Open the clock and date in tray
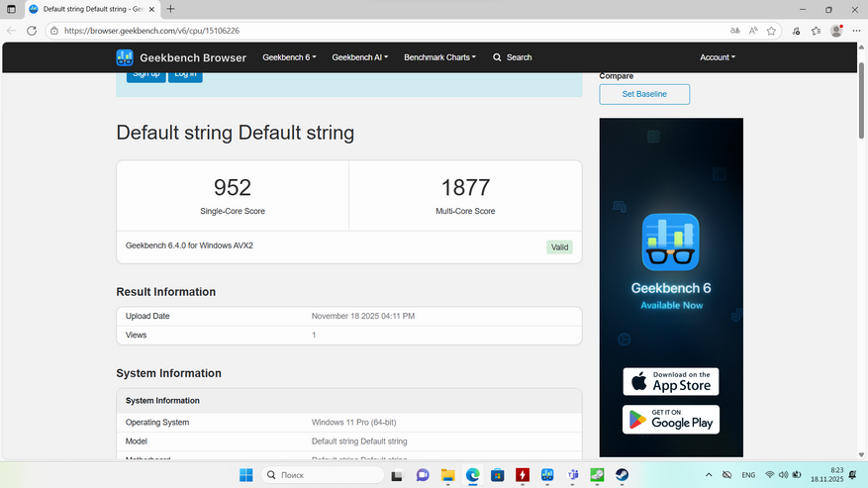Image resolution: width=868 pixels, height=488 pixels. tap(827, 475)
